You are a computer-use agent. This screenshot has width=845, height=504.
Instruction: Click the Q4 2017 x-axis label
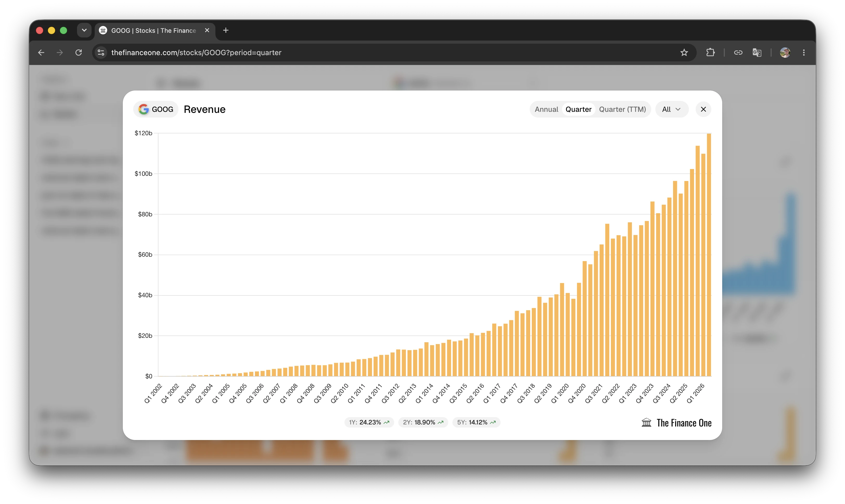(x=509, y=394)
